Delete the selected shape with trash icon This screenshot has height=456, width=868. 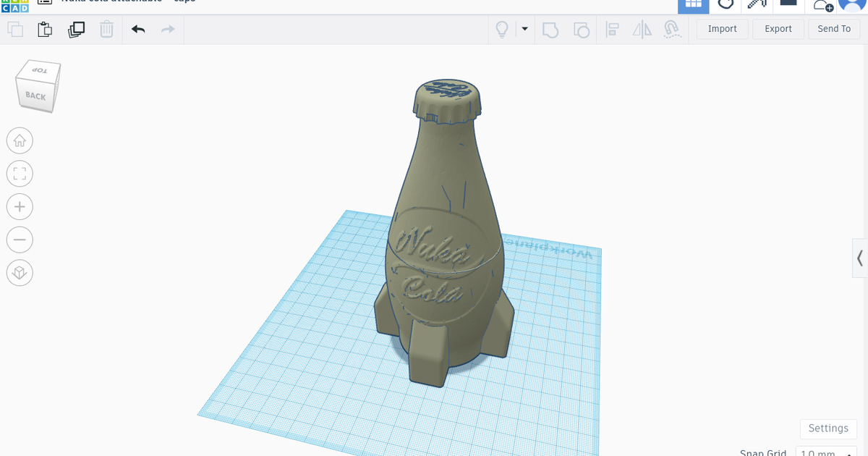pyautogui.click(x=106, y=29)
